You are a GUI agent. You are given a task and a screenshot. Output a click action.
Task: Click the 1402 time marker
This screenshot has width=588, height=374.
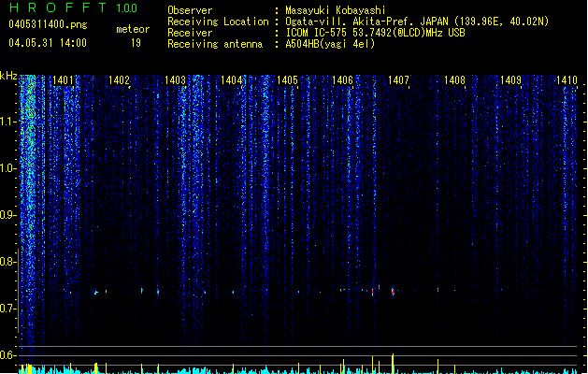point(119,80)
